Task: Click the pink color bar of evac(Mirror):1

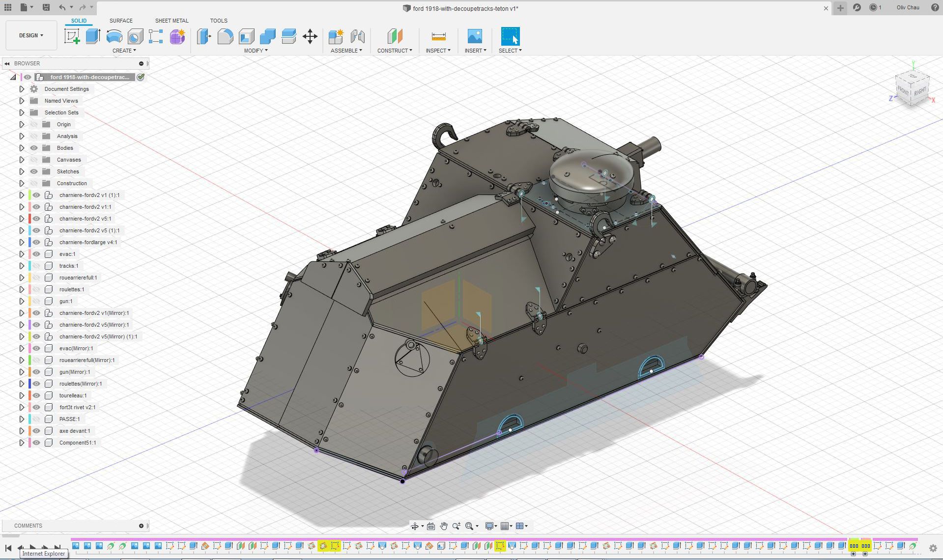Action: click(x=30, y=348)
